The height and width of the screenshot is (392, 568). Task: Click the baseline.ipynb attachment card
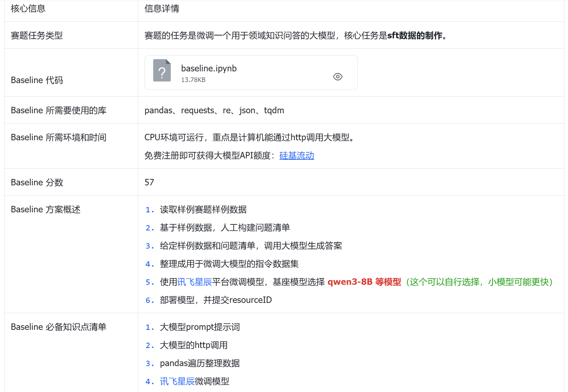pos(251,72)
